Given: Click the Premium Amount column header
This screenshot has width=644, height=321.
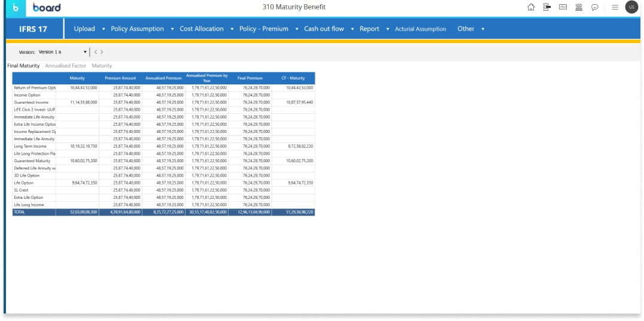Looking at the screenshot, I should pos(121,78).
